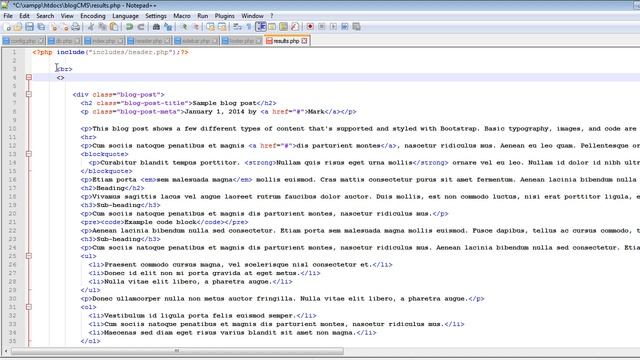Switch to the header.php tab
The image size is (640, 360).
(x=149, y=41)
